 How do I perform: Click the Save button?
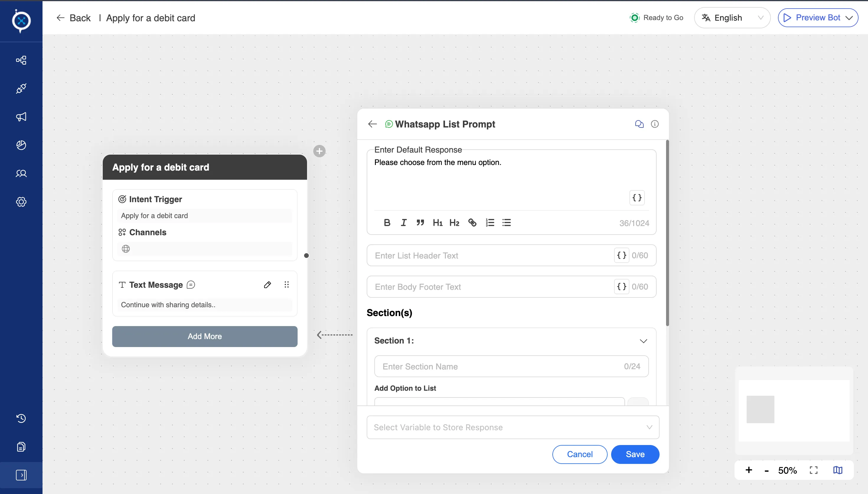pyautogui.click(x=635, y=454)
